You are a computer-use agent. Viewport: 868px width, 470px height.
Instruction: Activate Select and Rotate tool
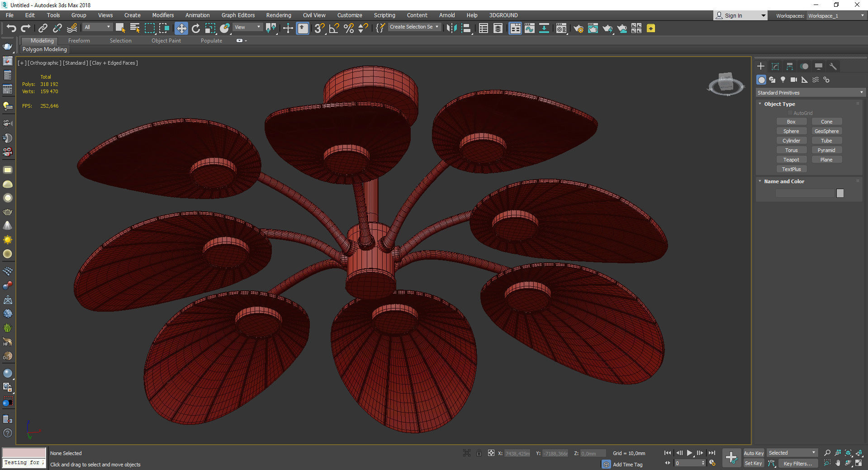195,28
